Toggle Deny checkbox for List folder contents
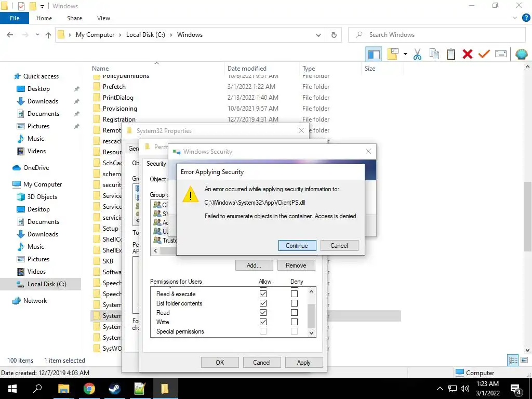The width and height of the screenshot is (532, 399). 294,303
